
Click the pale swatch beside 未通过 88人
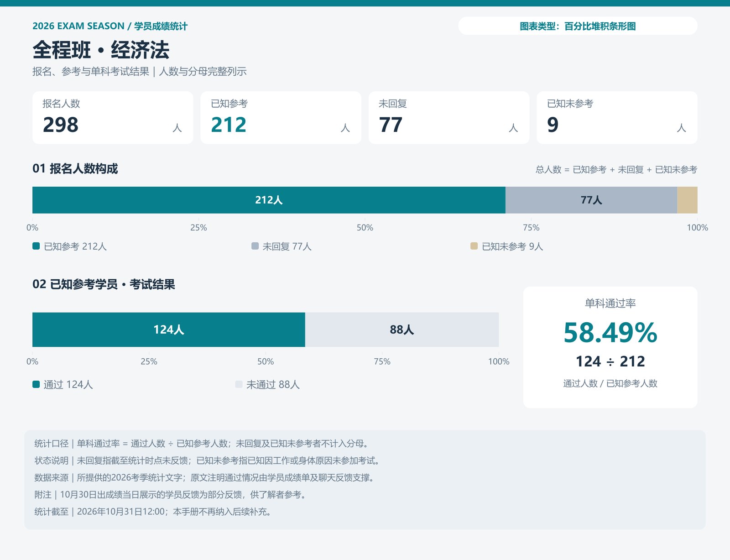tap(239, 384)
